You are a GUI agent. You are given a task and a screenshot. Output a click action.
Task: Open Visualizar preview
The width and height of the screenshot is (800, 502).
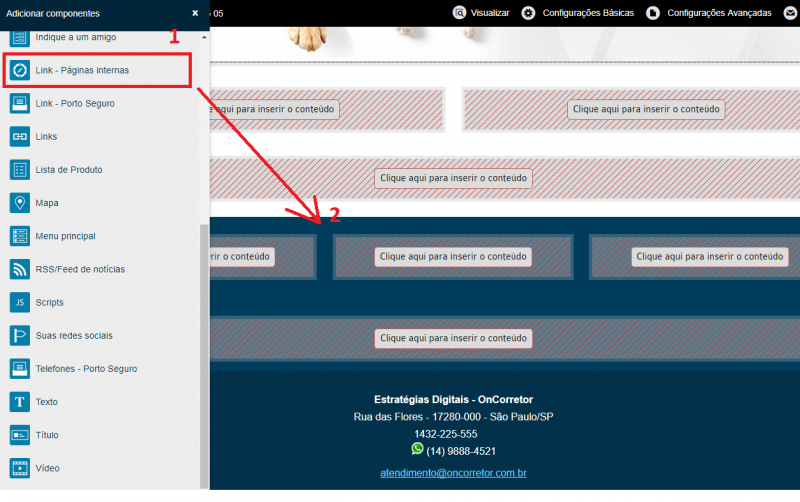click(x=481, y=13)
